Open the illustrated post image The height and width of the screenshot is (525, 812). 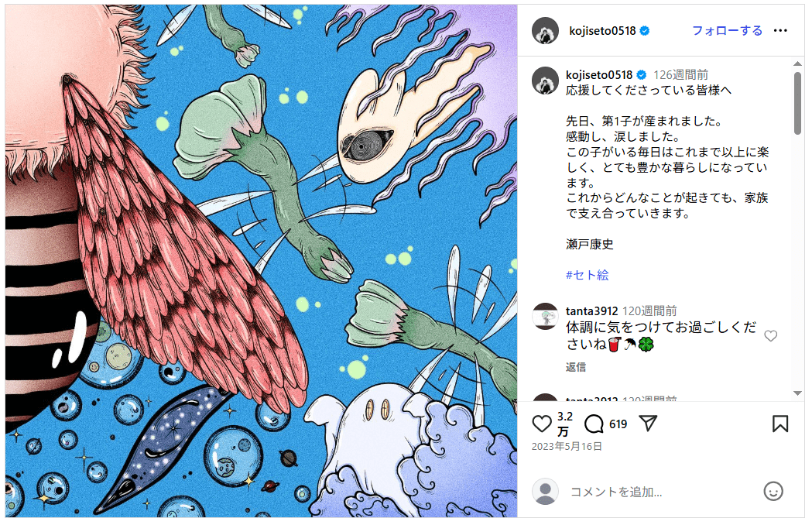tap(262, 261)
